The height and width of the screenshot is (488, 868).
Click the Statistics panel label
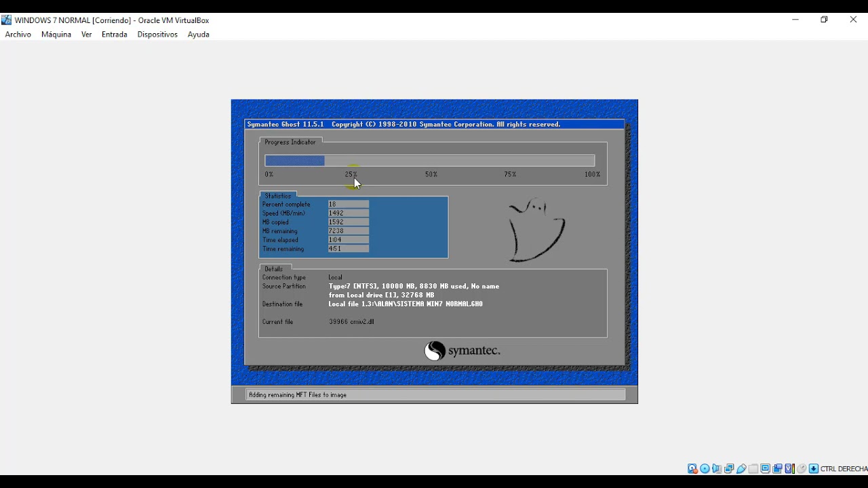278,196
